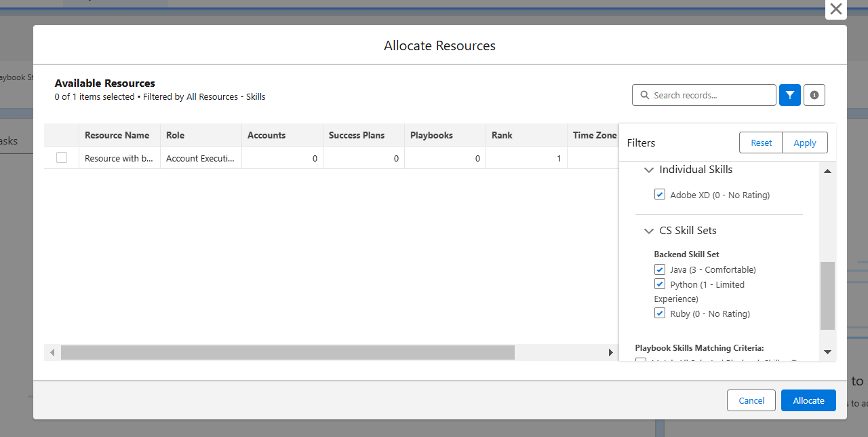Click the Reset button in Filters
The image size is (868, 437).
761,142
